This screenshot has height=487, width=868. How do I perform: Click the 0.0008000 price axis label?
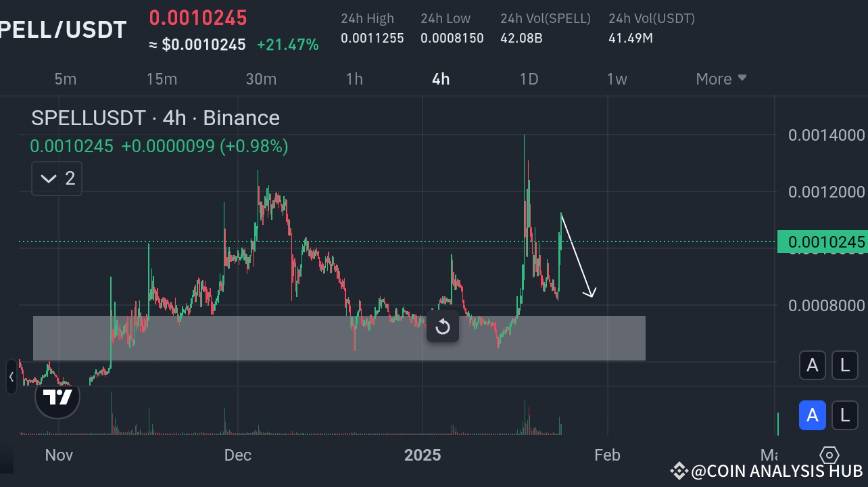827,306
